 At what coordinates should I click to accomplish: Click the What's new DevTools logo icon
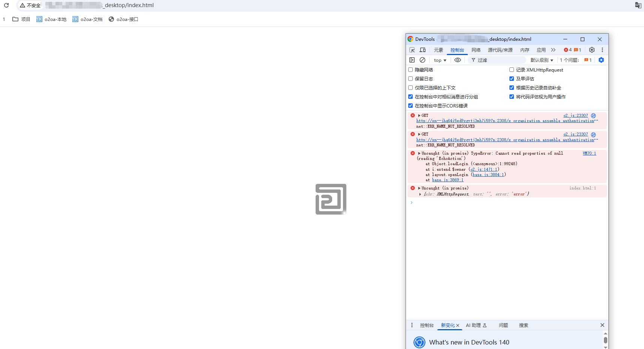click(x=419, y=342)
